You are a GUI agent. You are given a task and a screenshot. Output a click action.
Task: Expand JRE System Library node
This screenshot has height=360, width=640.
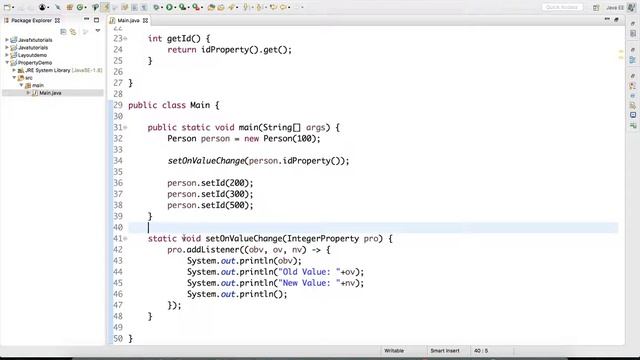(x=14, y=70)
